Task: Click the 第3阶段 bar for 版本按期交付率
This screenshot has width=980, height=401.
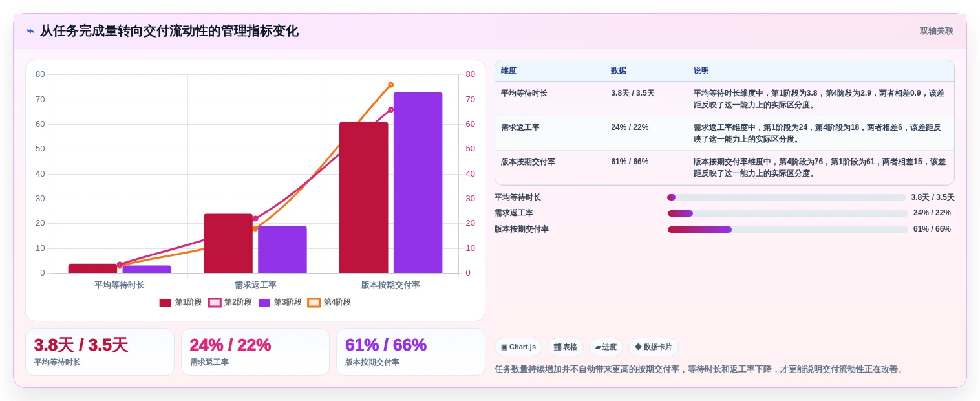Action: [x=418, y=183]
